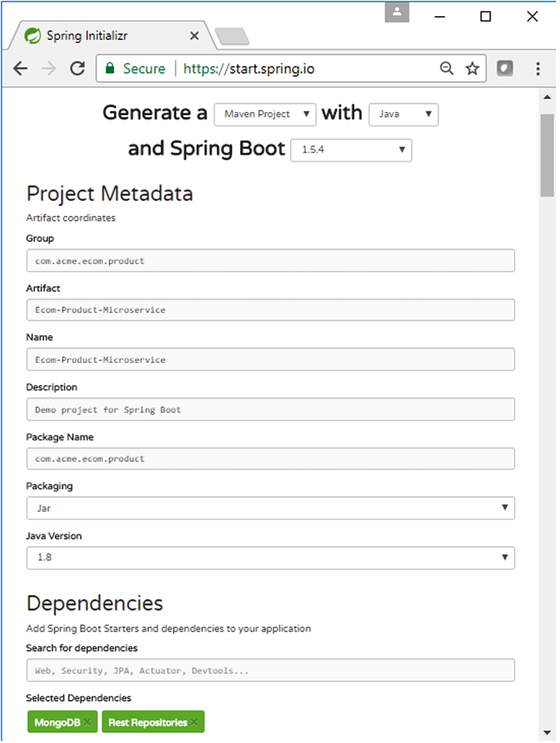Remove the MongoDB dependency with its X

tap(87, 722)
